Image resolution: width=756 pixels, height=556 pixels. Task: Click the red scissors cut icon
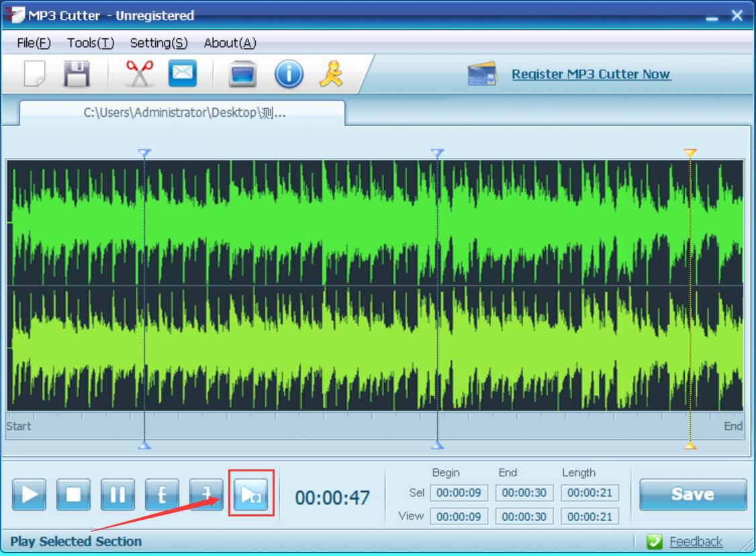coord(139,74)
